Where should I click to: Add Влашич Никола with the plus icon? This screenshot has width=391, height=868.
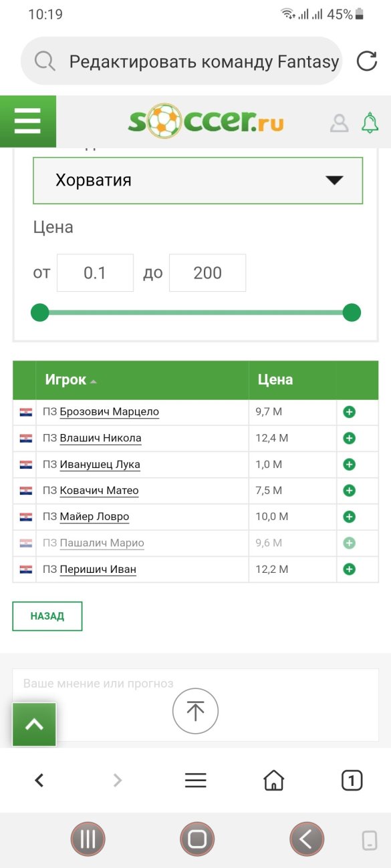click(349, 438)
